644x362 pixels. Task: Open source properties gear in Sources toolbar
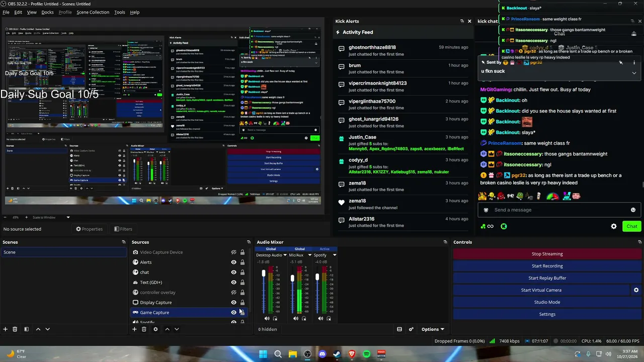pyautogui.click(x=155, y=329)
